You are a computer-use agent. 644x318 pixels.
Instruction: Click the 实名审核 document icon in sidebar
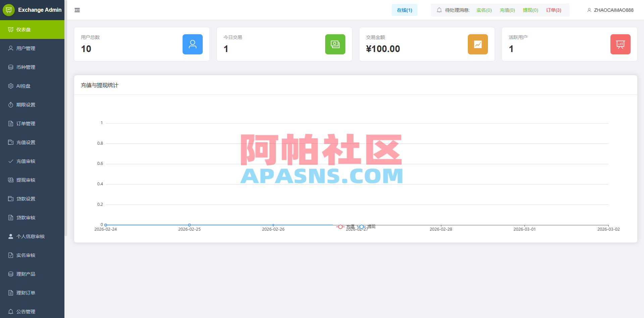(x=11, y=255)
